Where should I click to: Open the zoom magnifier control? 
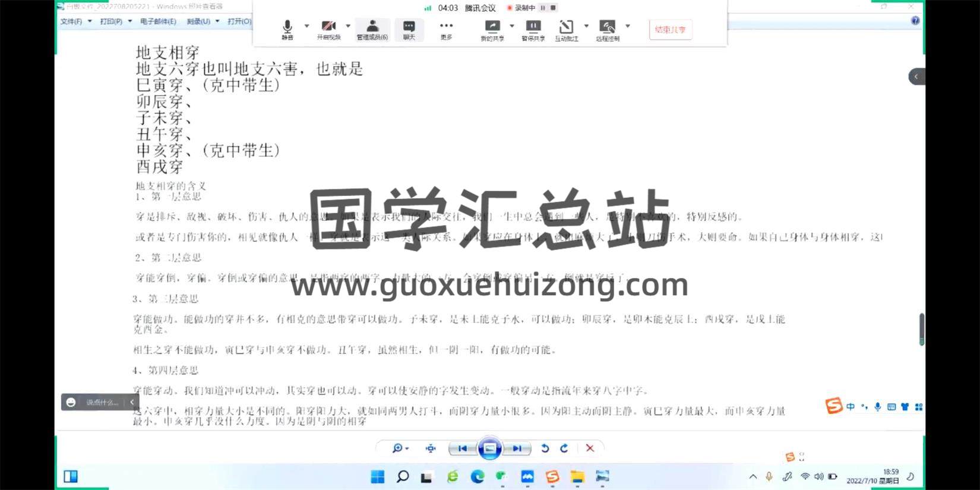coord(400,448)
